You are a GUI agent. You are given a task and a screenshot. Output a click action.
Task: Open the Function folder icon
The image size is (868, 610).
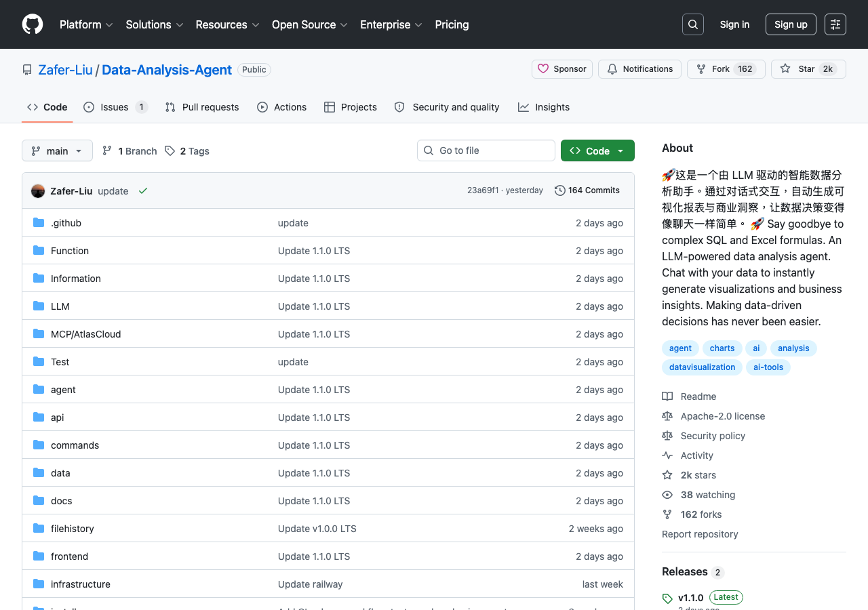coord(39,251)
